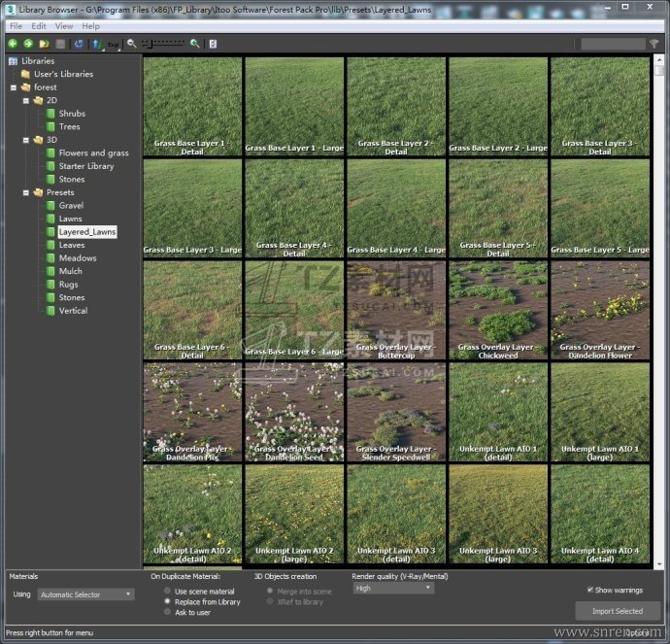
Task: Open the View menu
Action: click(x=64, y=26)
